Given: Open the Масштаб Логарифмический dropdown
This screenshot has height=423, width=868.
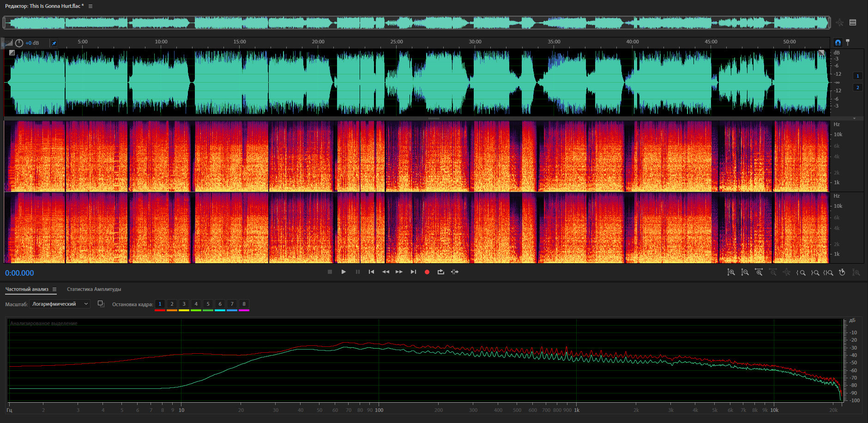Looking at the screenshot, I should point(60,304).
